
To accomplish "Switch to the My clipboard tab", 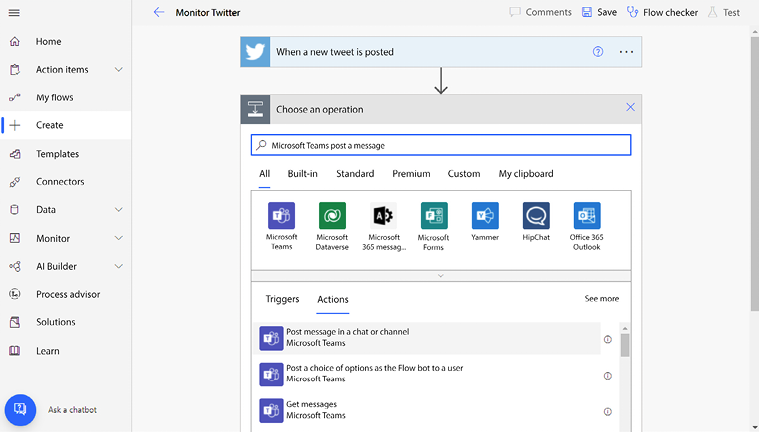I will tap(526, 174).
